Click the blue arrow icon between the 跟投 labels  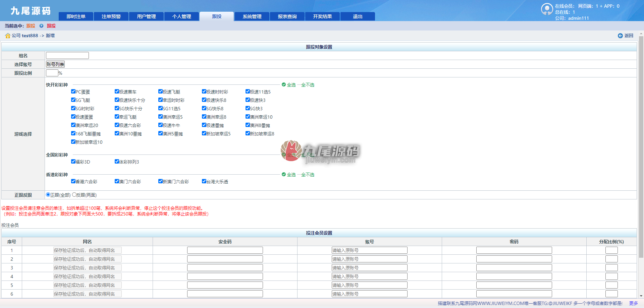(41, 26)
